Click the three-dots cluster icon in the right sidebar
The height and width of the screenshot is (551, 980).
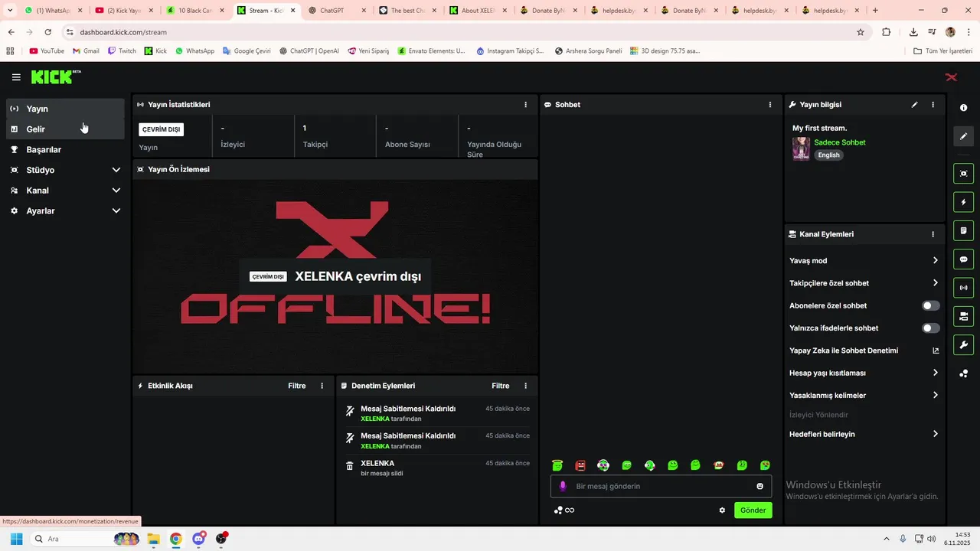click(963, 373)
